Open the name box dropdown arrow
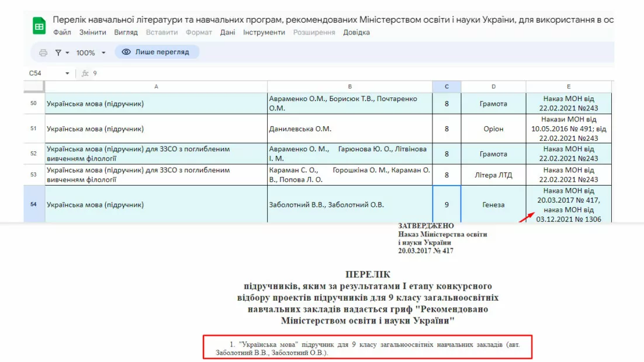644x362 pixels. pyautogui.click(x=67, y=73)
